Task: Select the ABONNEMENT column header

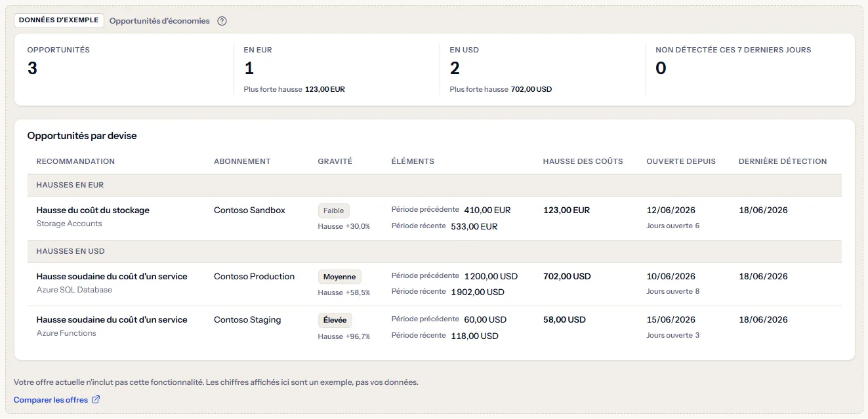Action: 242,161
